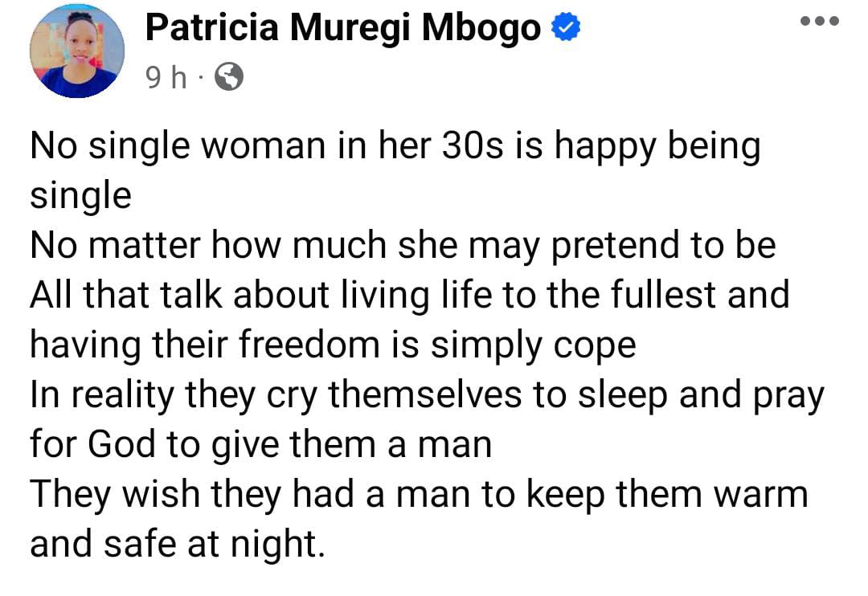
Task: Click the line 'for God to give them a man'
Action: (260, 446)
